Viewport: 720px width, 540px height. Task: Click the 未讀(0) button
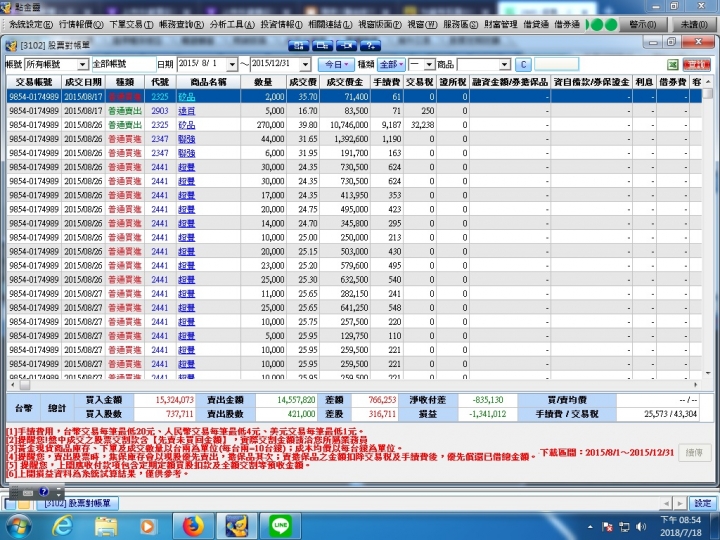(x=694, y=24)
